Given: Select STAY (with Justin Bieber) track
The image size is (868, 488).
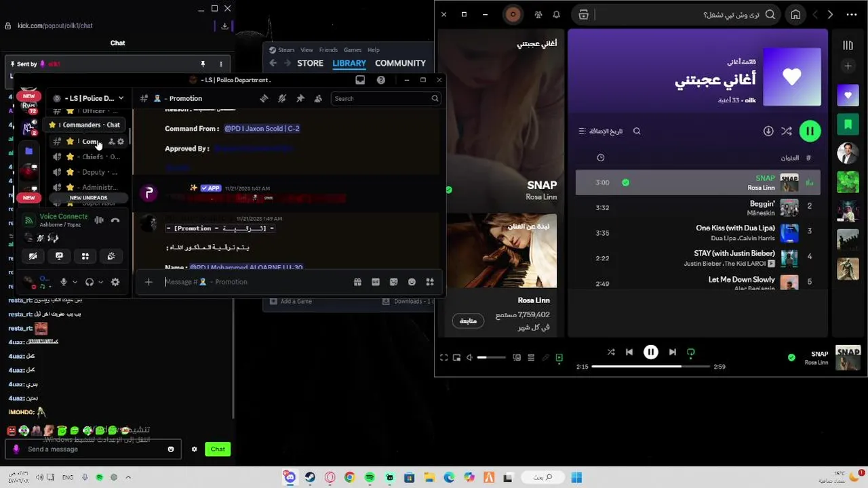Looking at the screenshot, I should 698,258.
